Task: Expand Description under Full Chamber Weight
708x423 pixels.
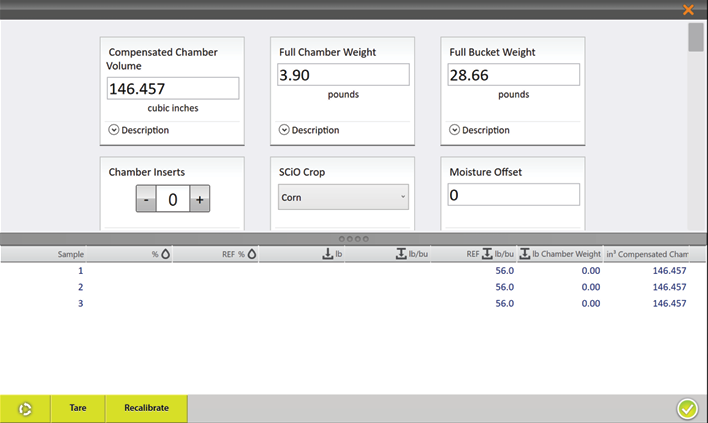Action: coord(309,130)
